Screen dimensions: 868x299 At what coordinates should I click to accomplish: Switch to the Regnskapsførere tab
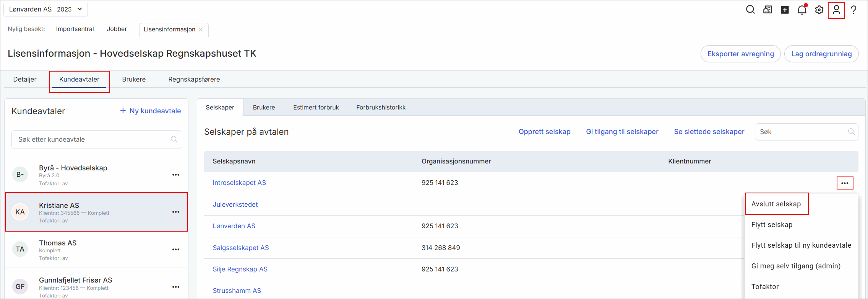tap(194, 79)
